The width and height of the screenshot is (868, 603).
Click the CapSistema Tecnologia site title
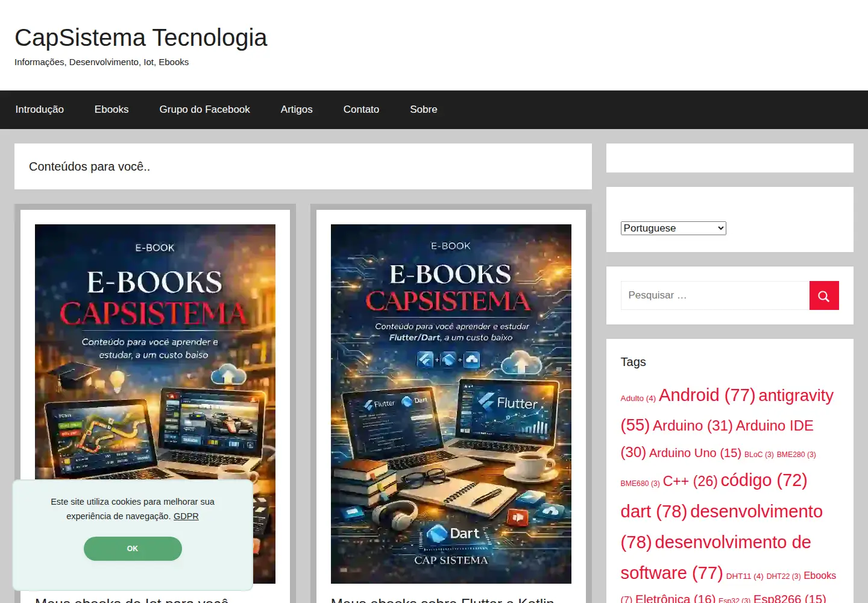tap(140, 37)
